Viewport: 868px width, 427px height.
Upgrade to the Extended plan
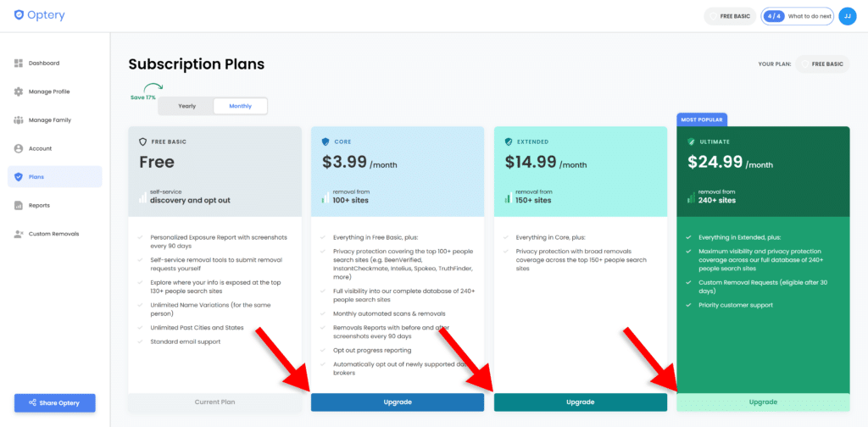pos(580,402)
